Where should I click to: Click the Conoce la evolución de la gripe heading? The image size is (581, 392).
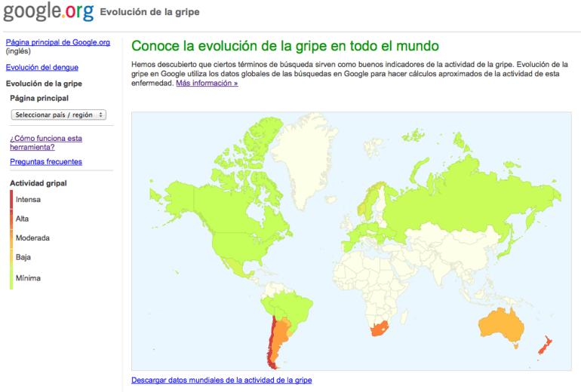(x=285, y=46)
